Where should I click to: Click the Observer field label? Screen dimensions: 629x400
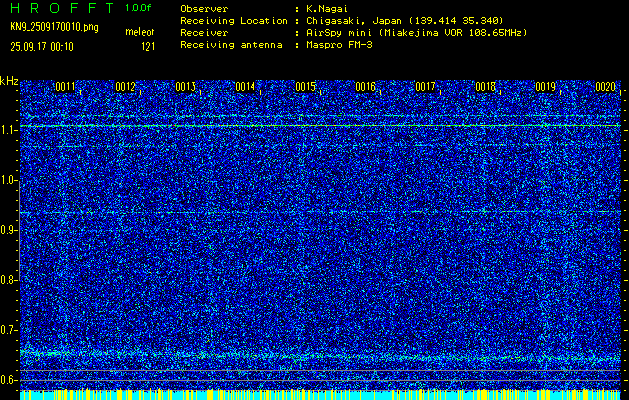coord(204,8)
